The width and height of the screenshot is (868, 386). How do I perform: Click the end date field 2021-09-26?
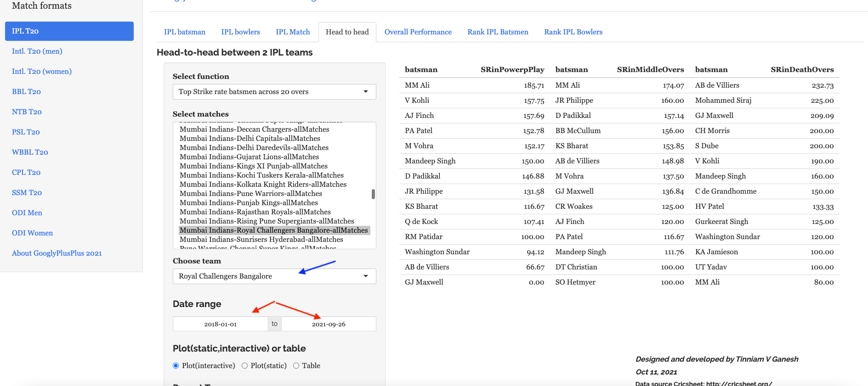329,324
